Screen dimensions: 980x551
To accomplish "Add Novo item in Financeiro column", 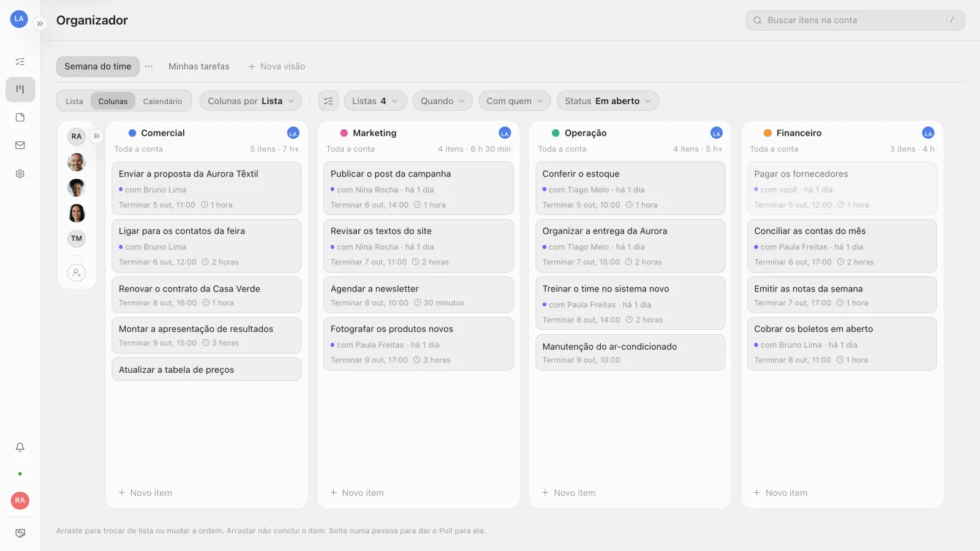I will 780,493.
